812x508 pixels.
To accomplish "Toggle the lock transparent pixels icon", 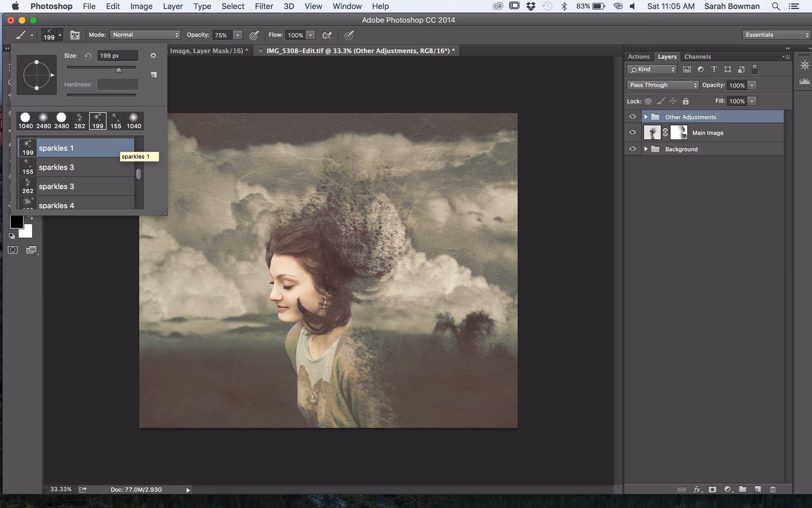I will (648, 101).
